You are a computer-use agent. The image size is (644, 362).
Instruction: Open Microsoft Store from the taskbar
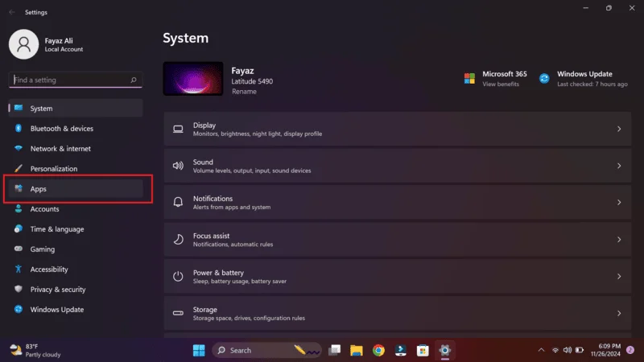tap(423, 350)
